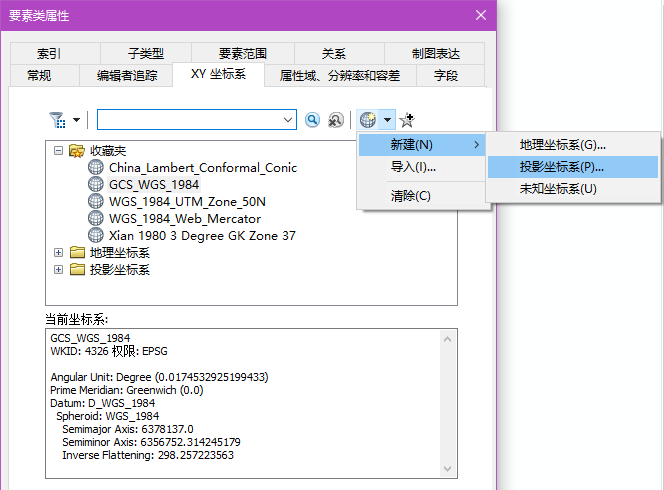
Task: Select WGS_1984_Web_Mercator entry
Action: tap(185, 219)
